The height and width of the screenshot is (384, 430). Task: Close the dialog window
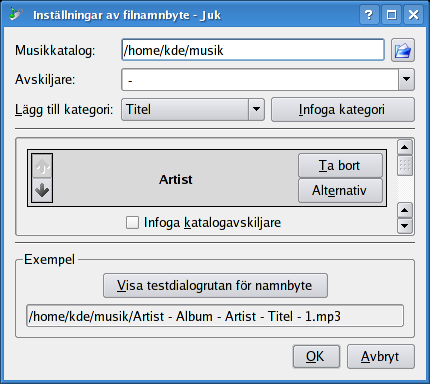pos(414,15)
